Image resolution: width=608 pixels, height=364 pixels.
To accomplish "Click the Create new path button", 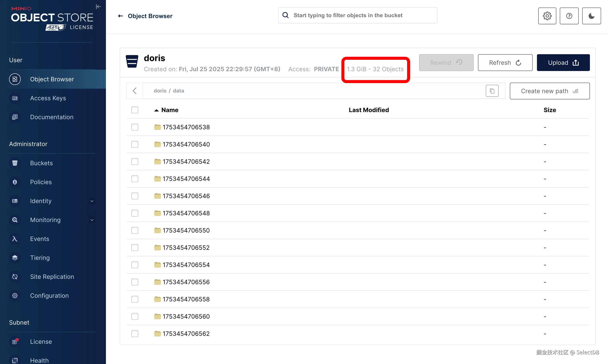I will tap(549, 91).
